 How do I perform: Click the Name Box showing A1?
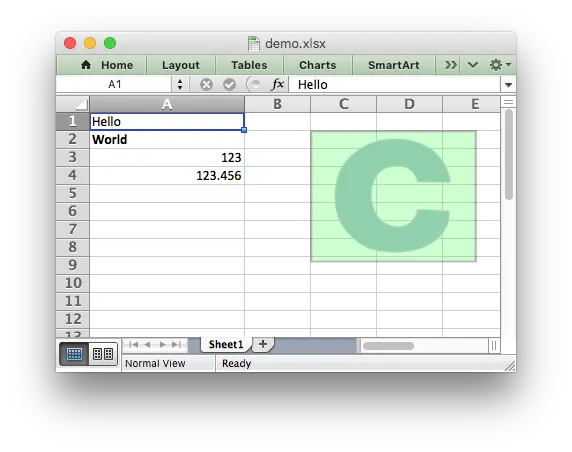point(114,85)
